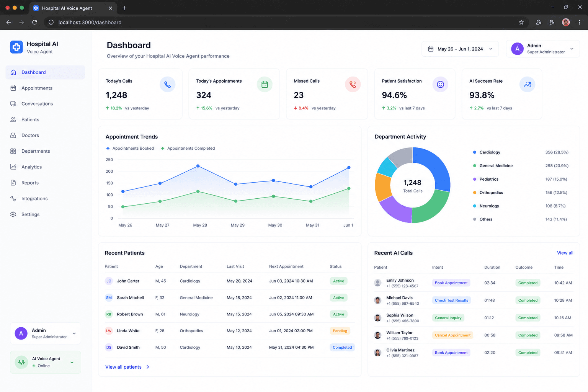
Task: Click the missed call icon on Missed Calls card
Action: [x=353, y=85]
